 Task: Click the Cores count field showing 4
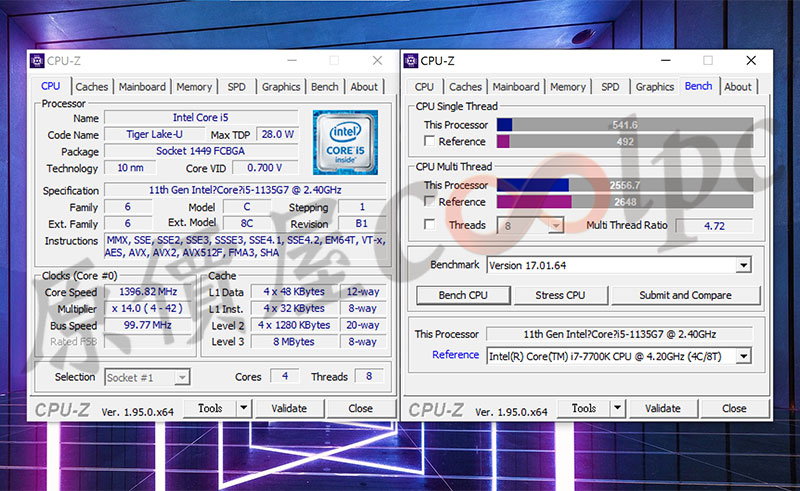tap(285, 376)
